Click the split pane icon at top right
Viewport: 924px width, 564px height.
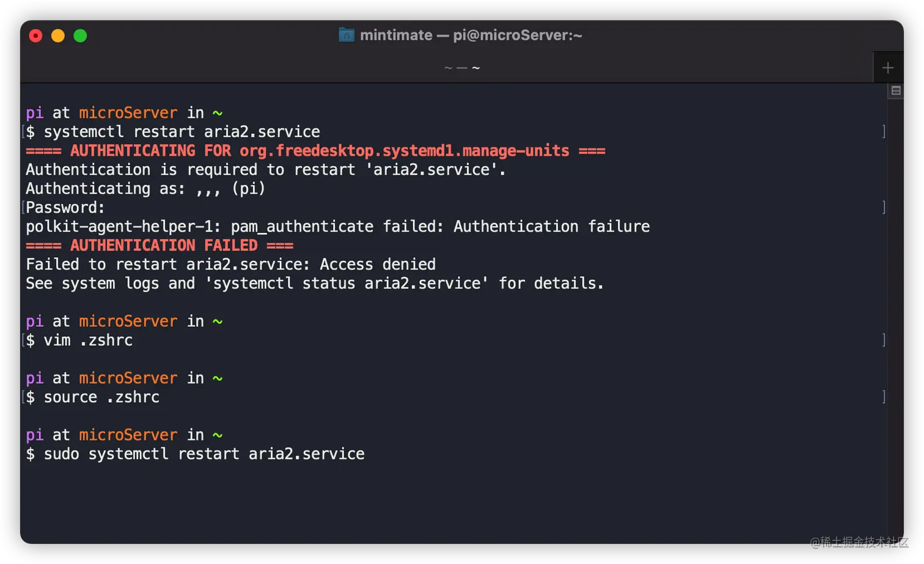[896, 91]
